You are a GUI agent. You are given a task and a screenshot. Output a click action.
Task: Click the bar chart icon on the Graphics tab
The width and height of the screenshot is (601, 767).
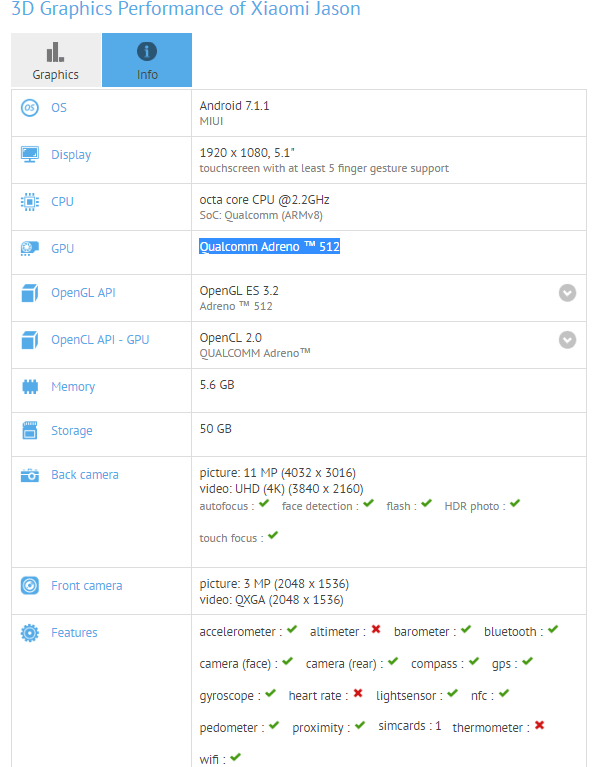[x=55, y=52]
